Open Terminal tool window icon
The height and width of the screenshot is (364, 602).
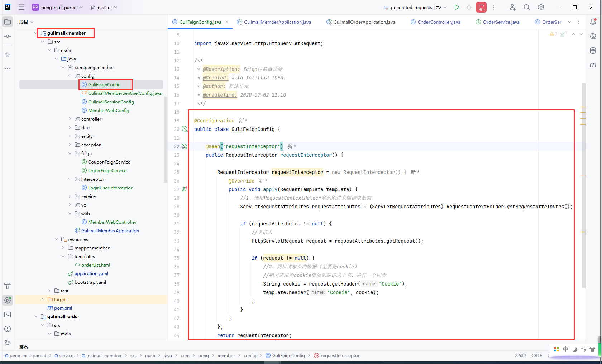click(8, 315)
